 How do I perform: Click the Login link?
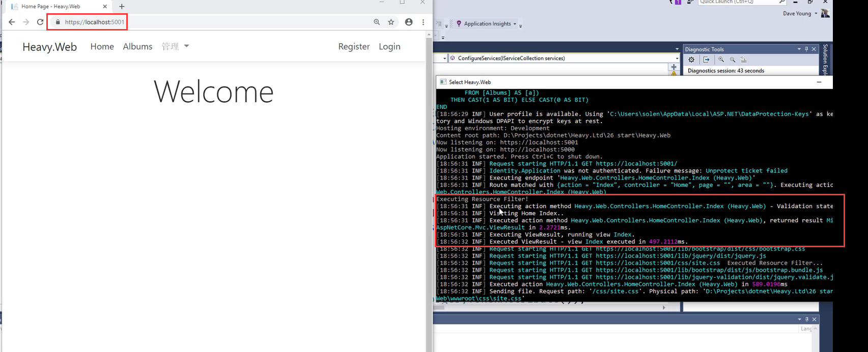tap(389, 46)
